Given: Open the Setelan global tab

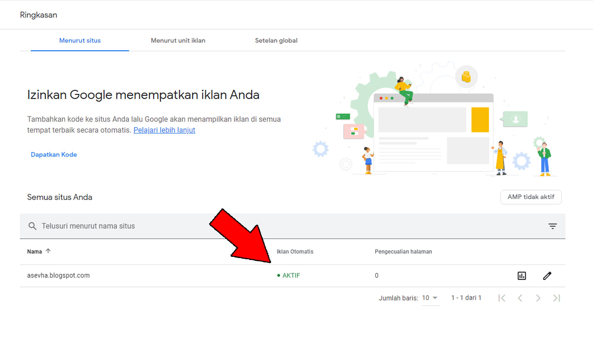Looking at the screenshot, I should click(x=276, y=40).
